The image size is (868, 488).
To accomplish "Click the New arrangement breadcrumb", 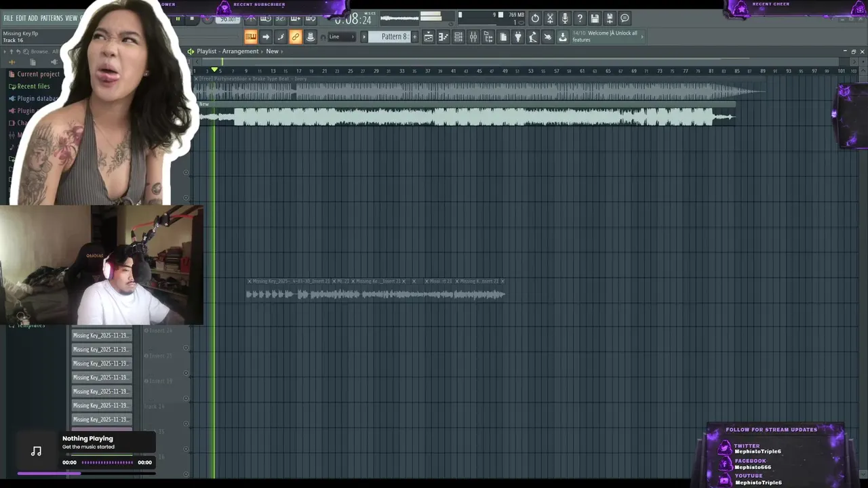I will pos(272,52).
